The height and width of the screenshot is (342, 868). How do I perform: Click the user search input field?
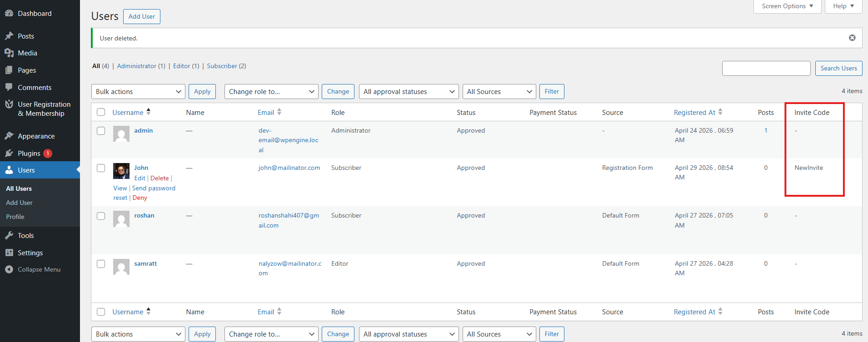tap(766, 68)
